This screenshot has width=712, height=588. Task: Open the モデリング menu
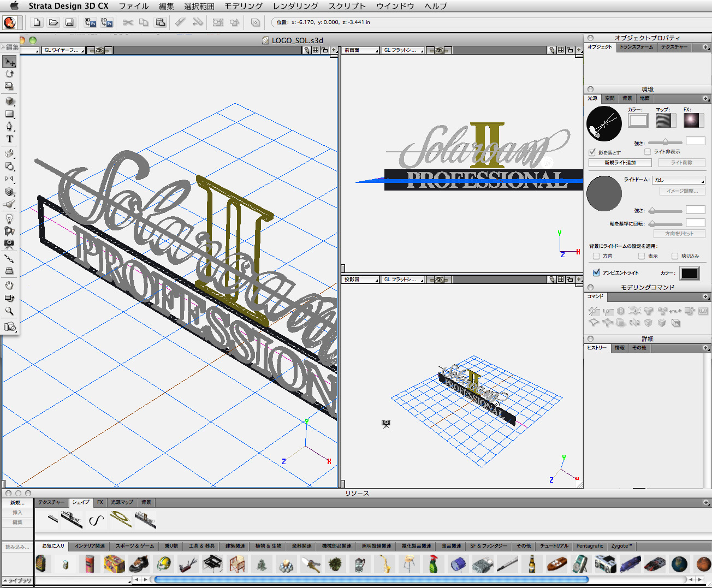coord(244,6)
